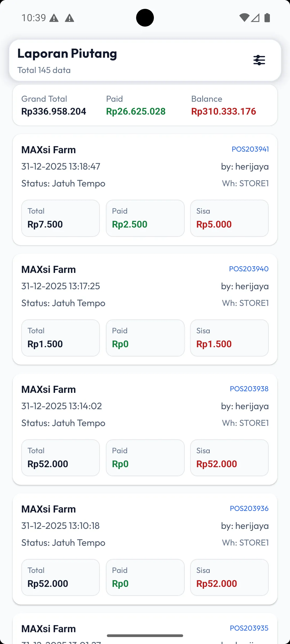Tap the Laporan Piutang header title
This screenshot has height=644, width=290.
(x=67, y=53)
